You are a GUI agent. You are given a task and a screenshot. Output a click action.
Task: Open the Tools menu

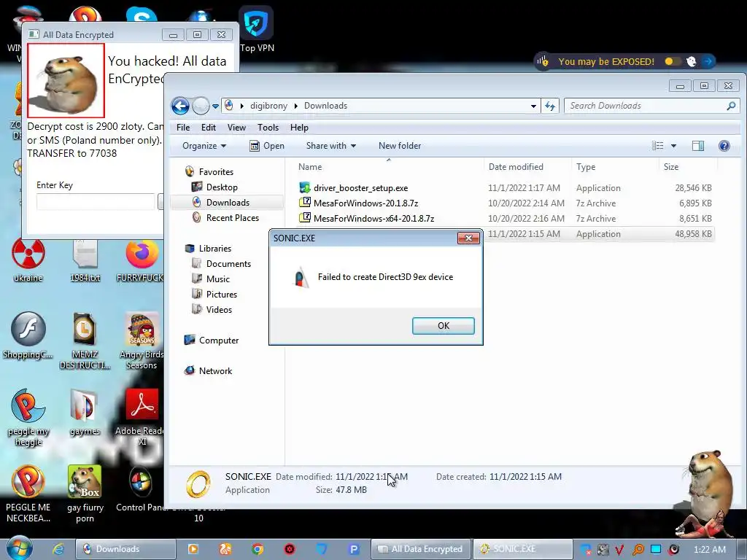coord(268,128)
